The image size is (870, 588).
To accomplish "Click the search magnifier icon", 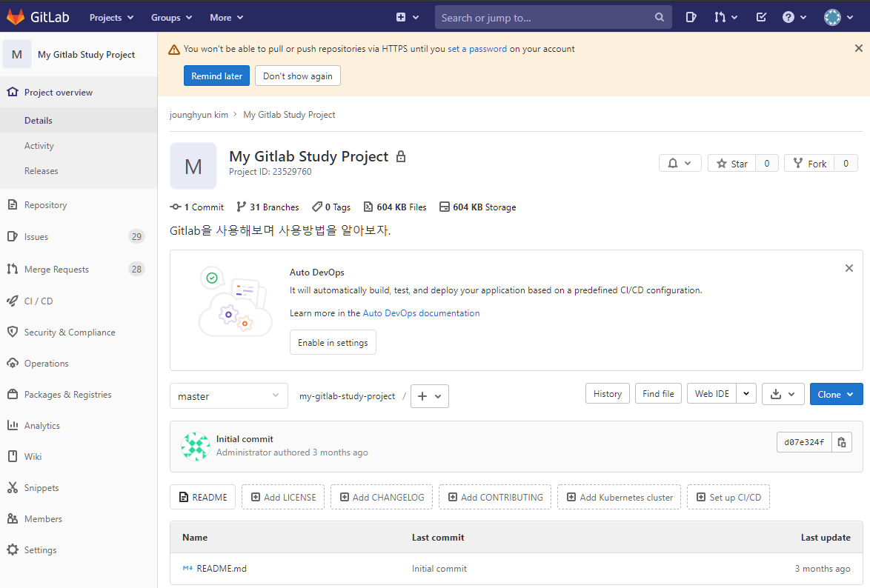I will click(x=659, y=18).
